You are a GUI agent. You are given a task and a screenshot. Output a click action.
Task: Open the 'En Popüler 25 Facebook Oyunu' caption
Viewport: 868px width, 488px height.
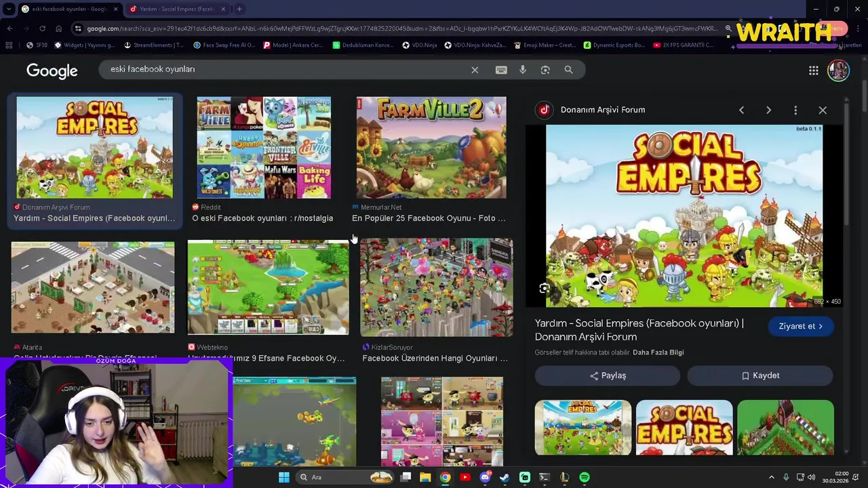[429, 218]
